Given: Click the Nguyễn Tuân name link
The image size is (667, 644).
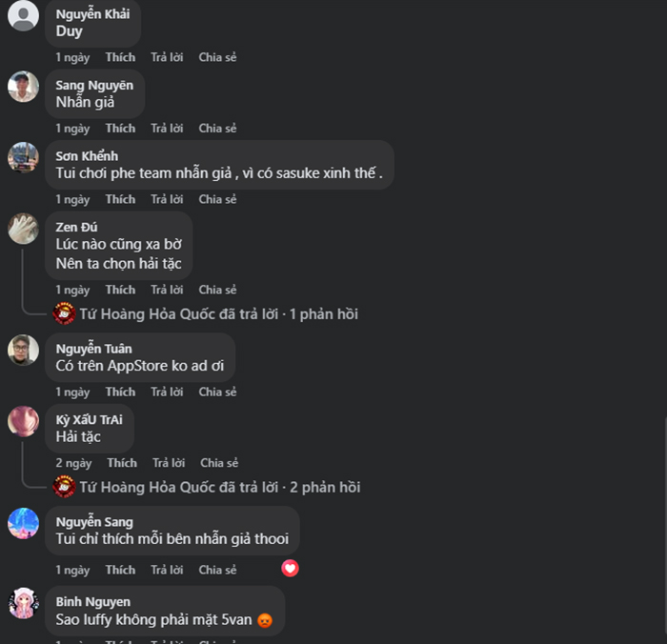Looking at the screenshot, I should (93, 349).
